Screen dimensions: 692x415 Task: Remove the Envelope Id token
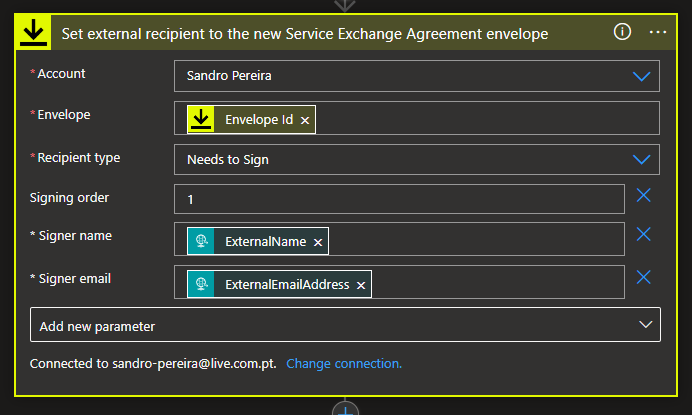pos(305,120)
